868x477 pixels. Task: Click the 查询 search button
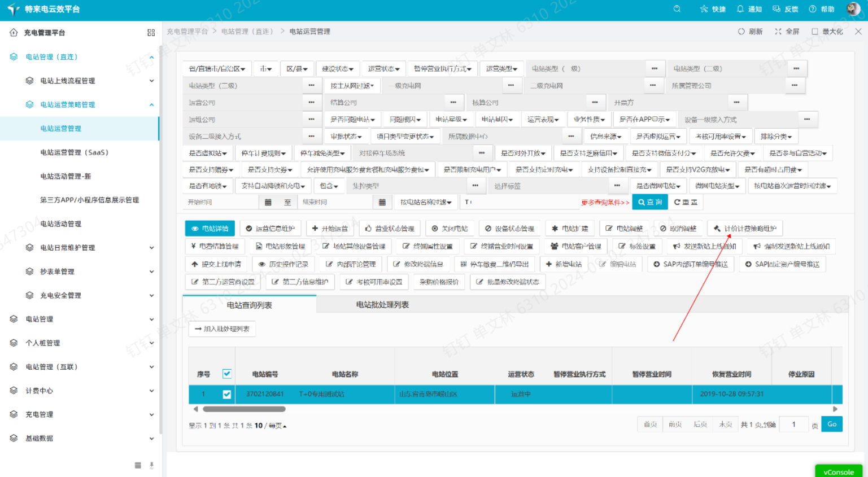tap(649, 202)
